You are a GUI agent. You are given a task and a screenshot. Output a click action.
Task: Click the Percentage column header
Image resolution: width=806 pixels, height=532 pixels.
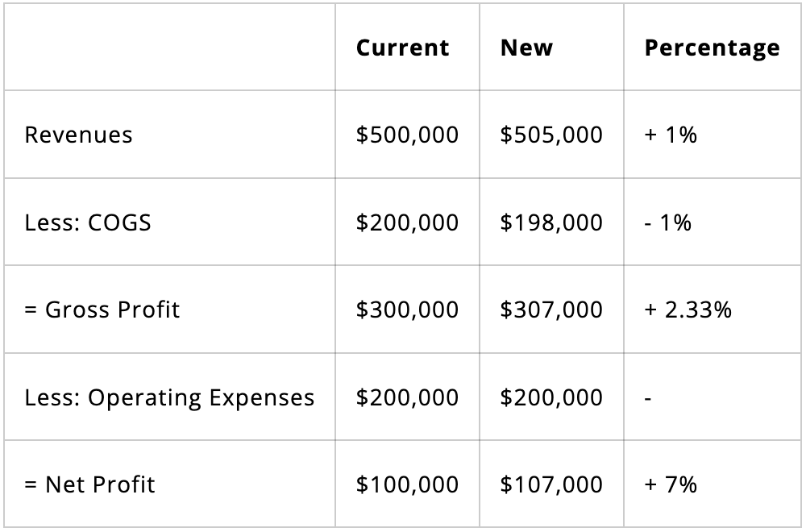(712, 48)
